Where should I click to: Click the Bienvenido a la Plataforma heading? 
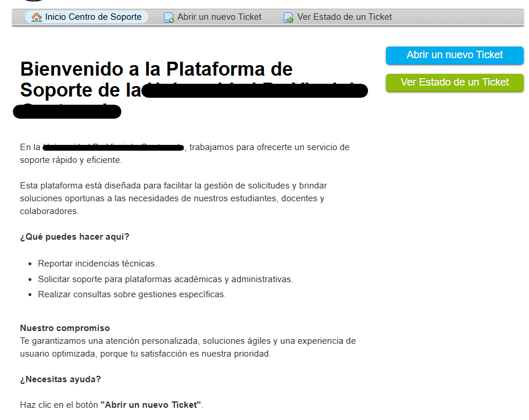[x=156, y=70]
